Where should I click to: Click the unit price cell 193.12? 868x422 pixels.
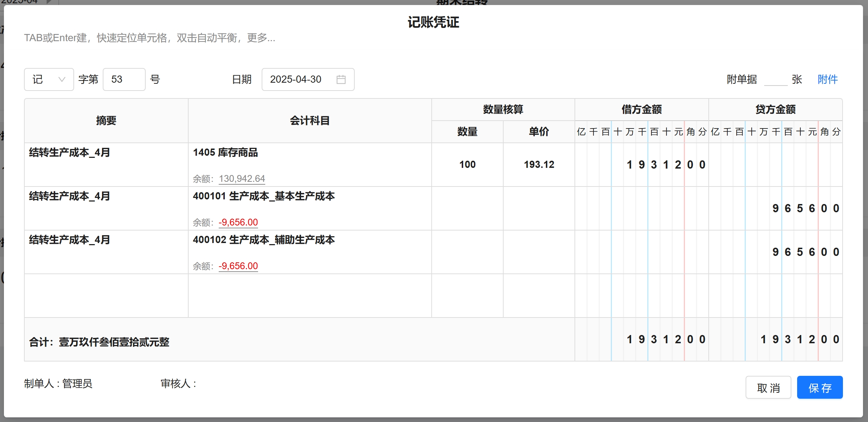click(539, 165)
